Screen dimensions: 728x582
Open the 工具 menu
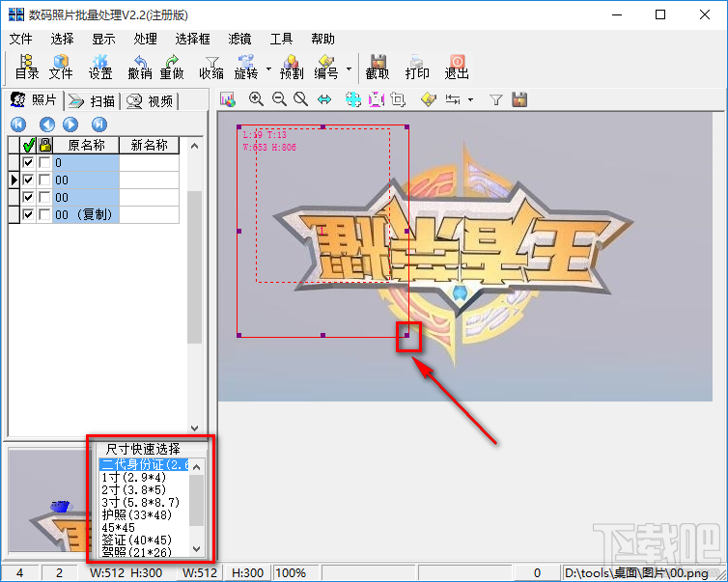pos(281,39)
